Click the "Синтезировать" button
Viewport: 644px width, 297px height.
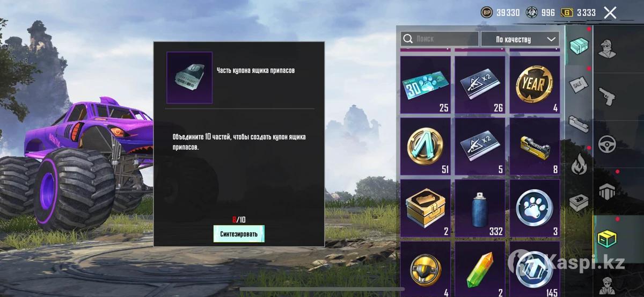(x=239, y=234)
